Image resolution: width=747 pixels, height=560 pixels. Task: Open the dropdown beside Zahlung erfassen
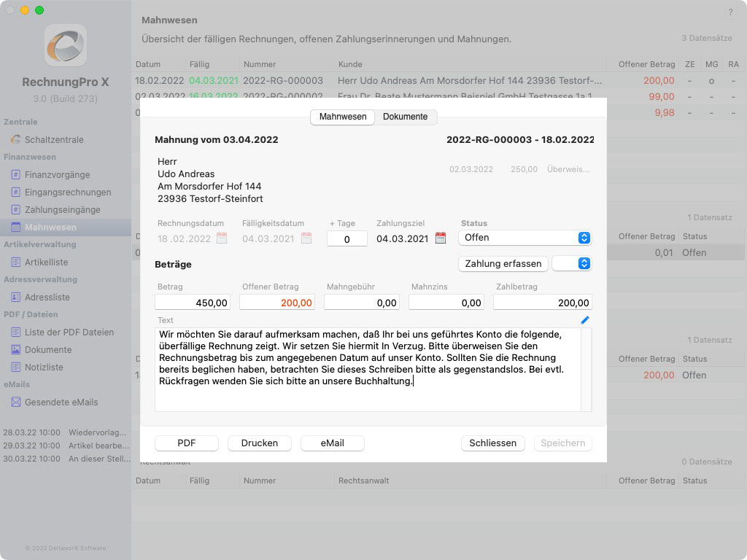pyautogui.click(x=571, y=263)
